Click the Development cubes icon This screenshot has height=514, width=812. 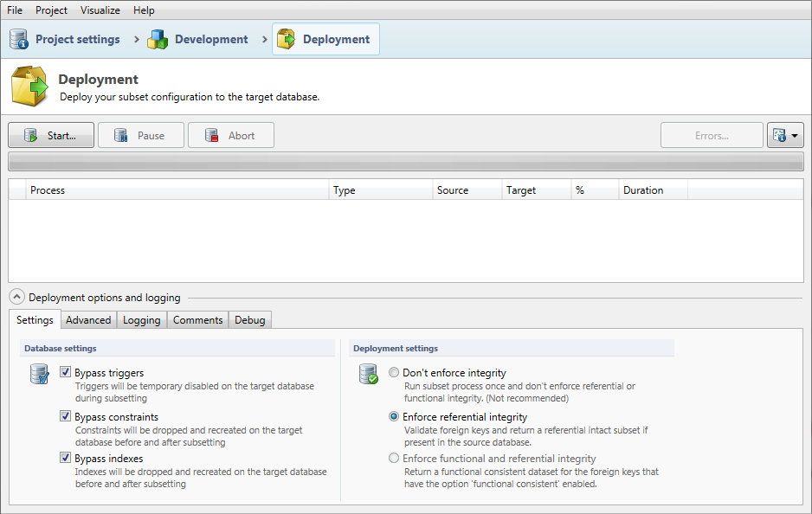158,39
